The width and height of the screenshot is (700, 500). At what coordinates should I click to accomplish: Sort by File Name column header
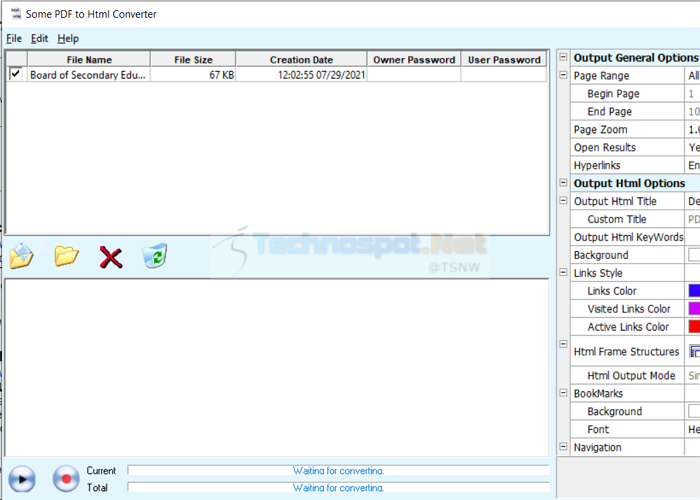tap(89, 59)
